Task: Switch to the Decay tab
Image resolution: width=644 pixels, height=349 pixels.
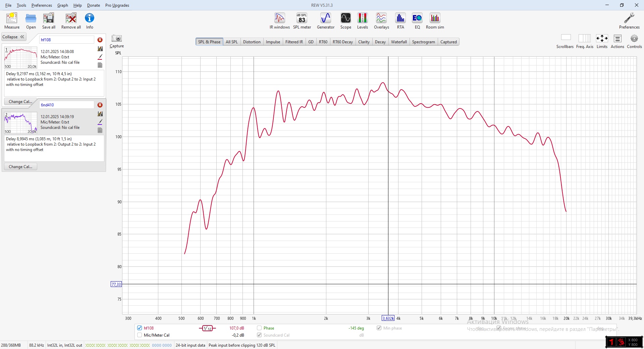Action: [380, 42]
